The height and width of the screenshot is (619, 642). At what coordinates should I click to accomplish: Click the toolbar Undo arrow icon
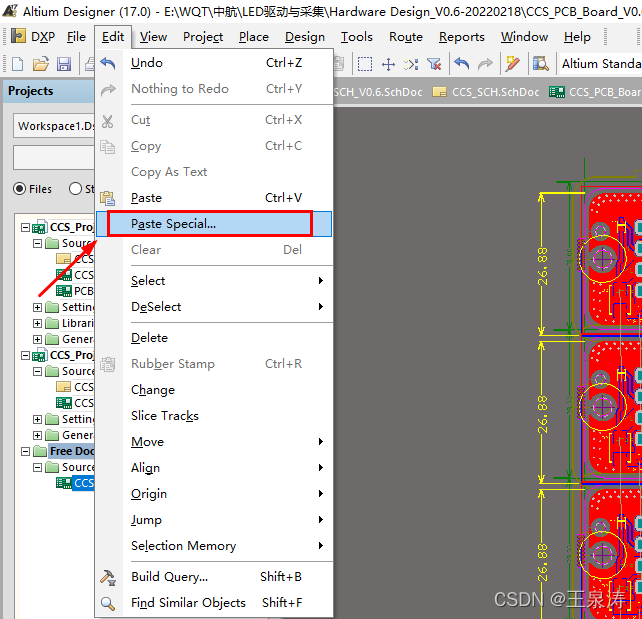click(462, 64)
